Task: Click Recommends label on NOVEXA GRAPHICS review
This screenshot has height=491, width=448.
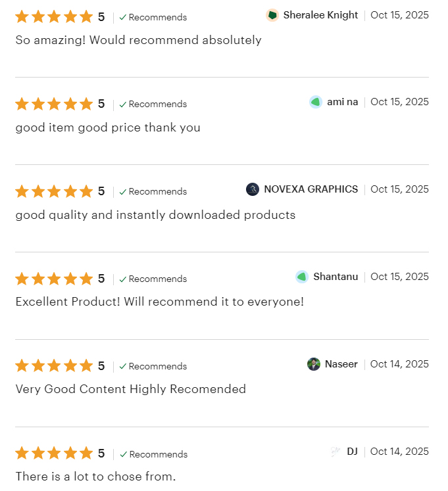Action: pos(157,191)
